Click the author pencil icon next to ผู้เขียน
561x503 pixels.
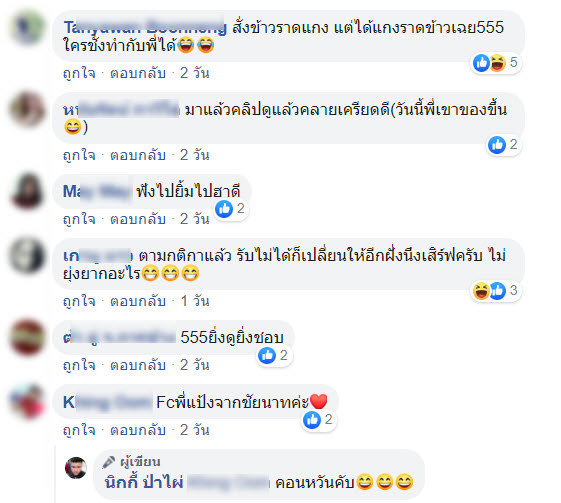(108, 462)
